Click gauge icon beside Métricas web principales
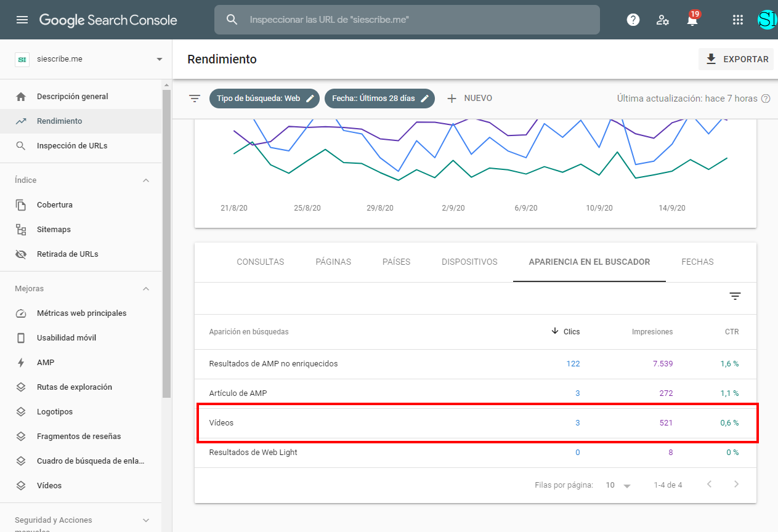This screenshot has height=532, width=778. pyautogui.click(x=21, y=313)
